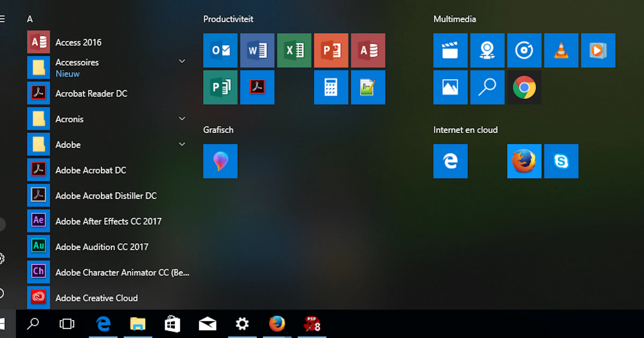Screen dimensions: 644x338
Task: Expand the Accessoires folder
Action: click(x=182, y=61)
